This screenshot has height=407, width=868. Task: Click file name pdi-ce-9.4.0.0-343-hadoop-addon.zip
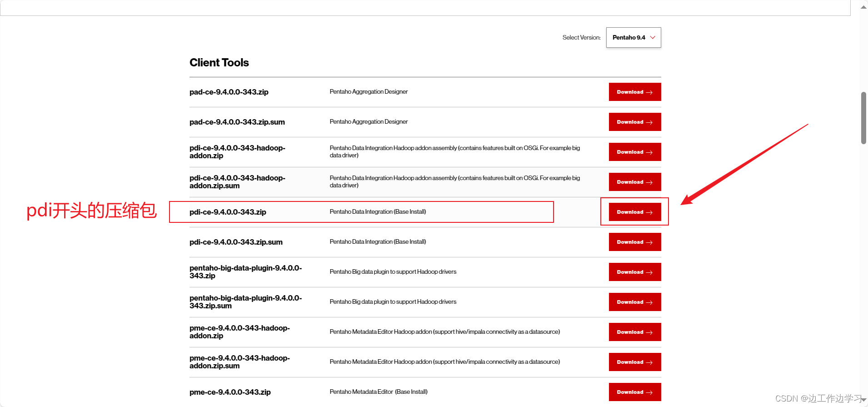point(237,152)
